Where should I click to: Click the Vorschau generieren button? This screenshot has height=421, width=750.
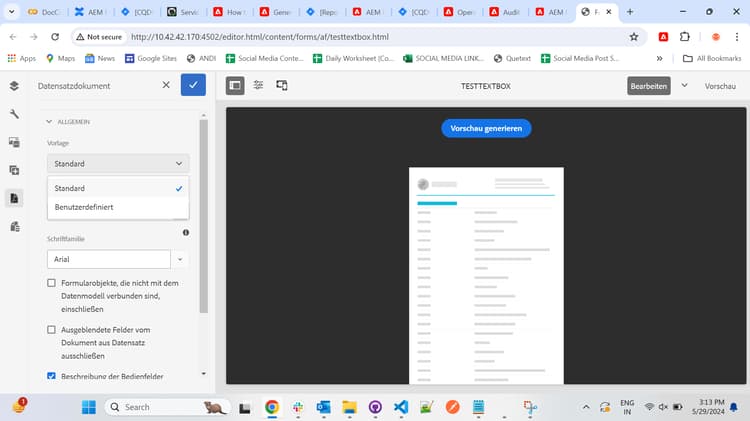486,128
